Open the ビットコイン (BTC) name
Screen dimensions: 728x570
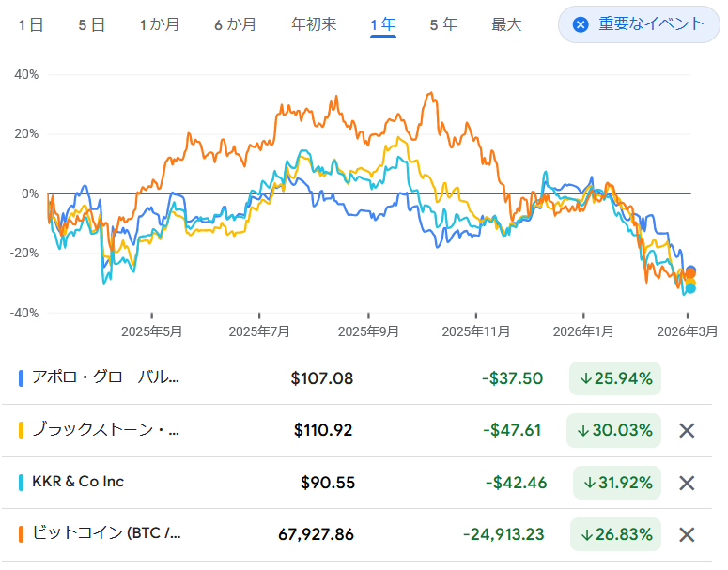(106, 533)
